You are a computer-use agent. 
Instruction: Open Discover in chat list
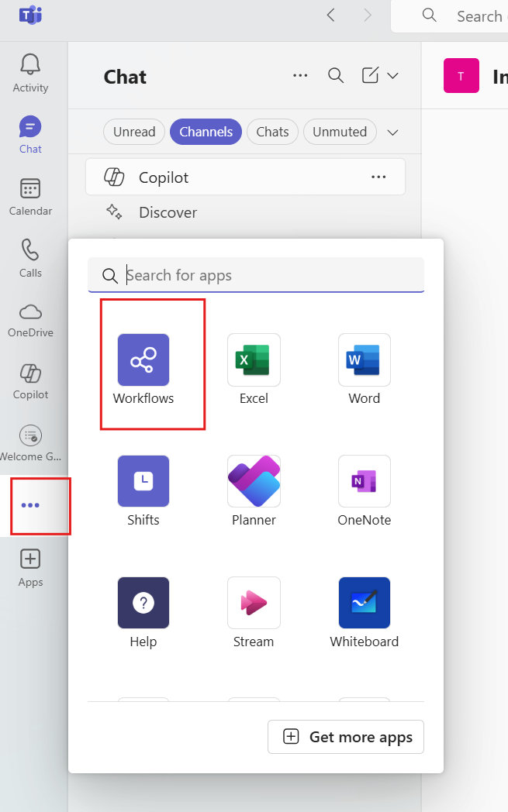(245, 212)
